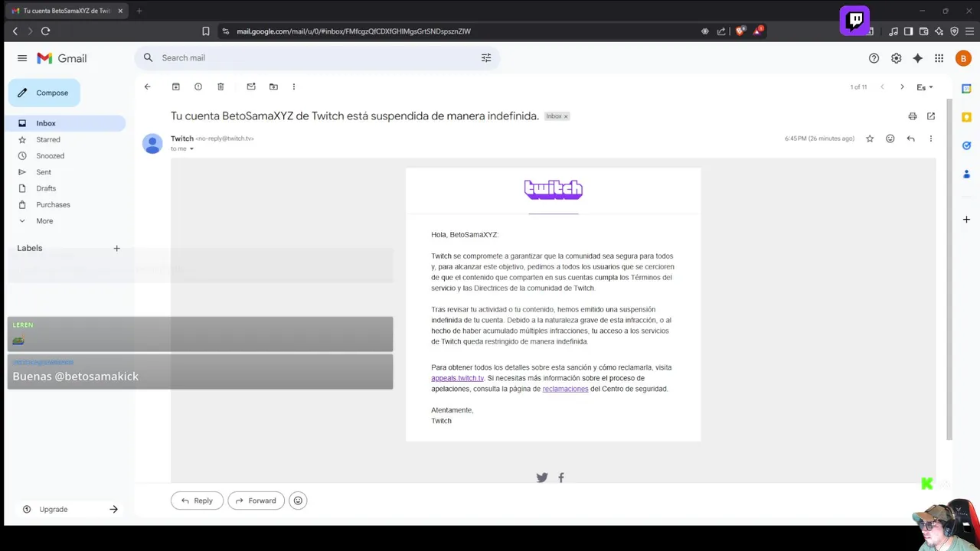
Task: Click the Upgrade storage link
Action: point(54,510)
